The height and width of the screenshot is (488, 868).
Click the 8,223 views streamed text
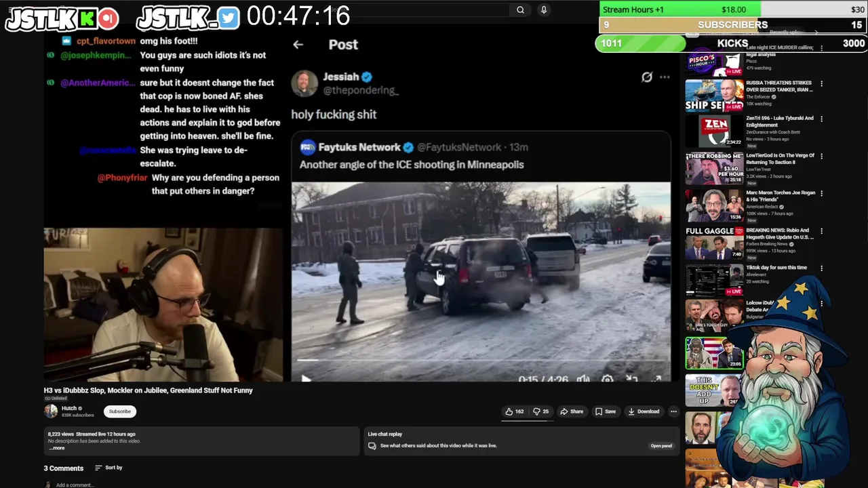(x=92, y=434)
